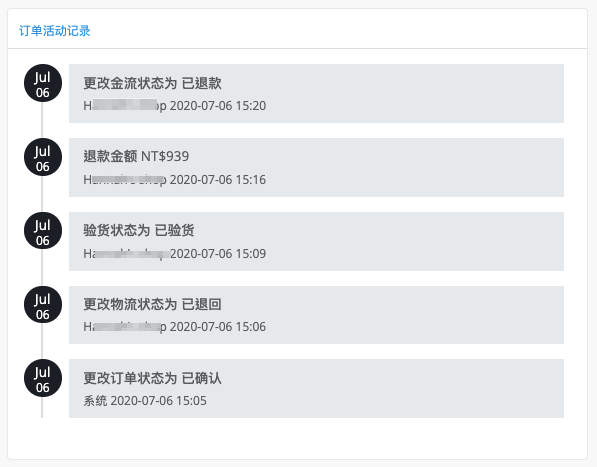Screen dimensions: 597x467
Task: Open the 更改金流状态为 已退款 record
Action: 316,93
